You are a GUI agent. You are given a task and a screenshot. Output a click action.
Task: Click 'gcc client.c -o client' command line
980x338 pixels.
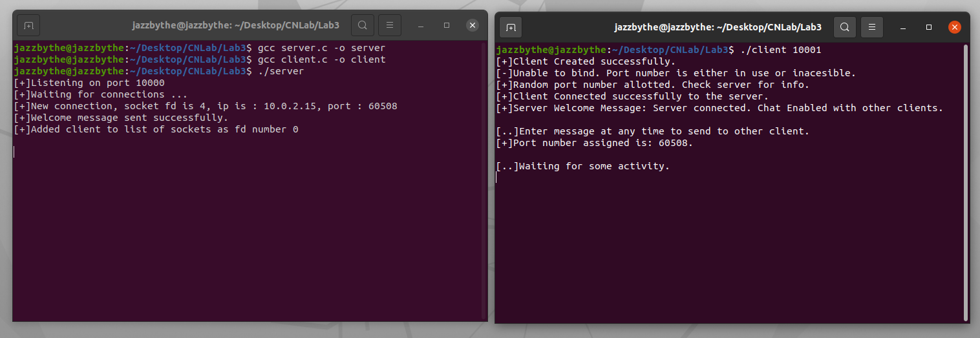click(x=199, y=59)
